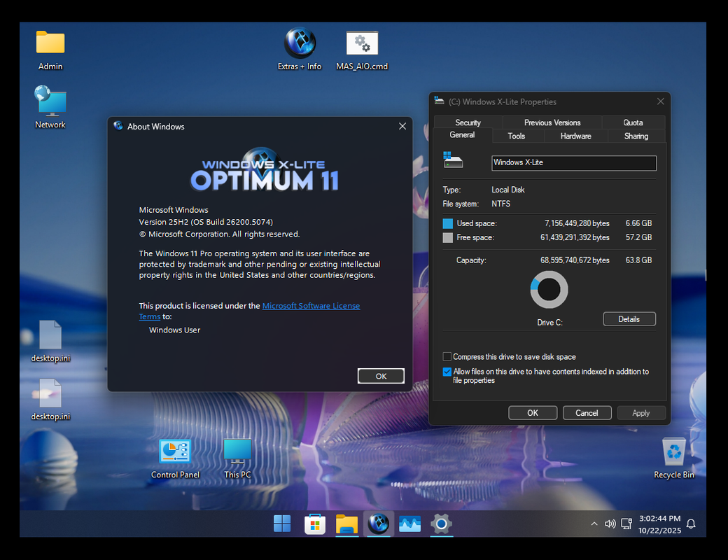
Task: Open the Windows Start button
Action: click(x=282, y=524)
